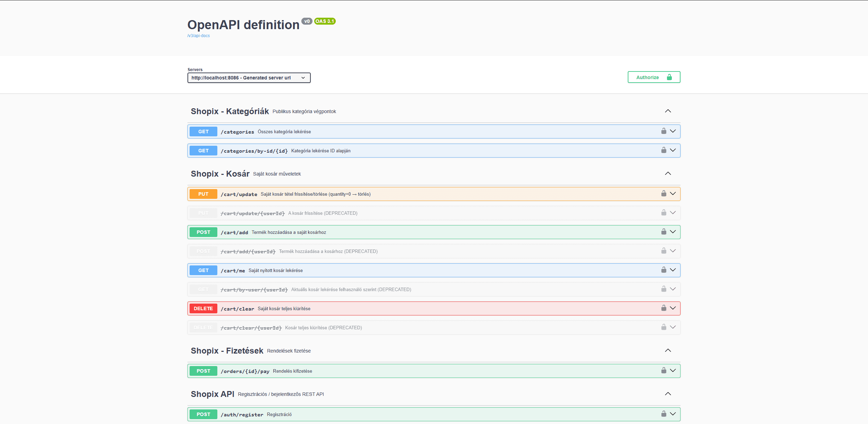Viewport: 868px width, 424px height.
Task: Click lock icon on /auth/register row
Action: [663, 414]
